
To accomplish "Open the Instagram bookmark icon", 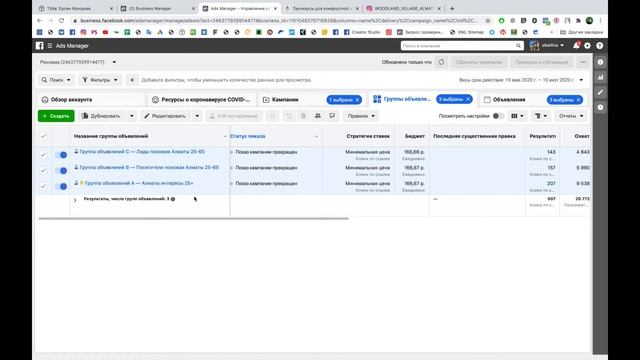I will click(x=83, y=32).
